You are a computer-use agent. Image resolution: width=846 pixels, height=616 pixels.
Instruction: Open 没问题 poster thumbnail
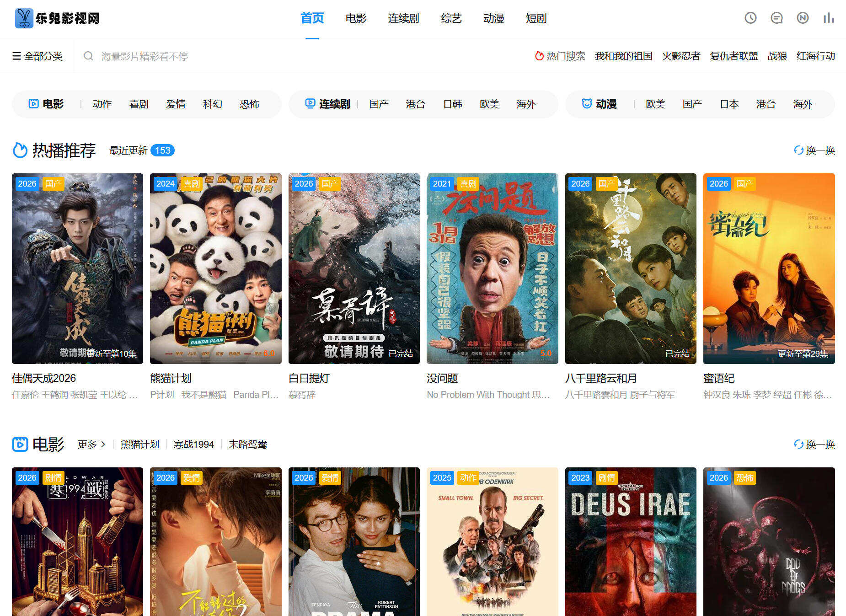pos(493,268)
